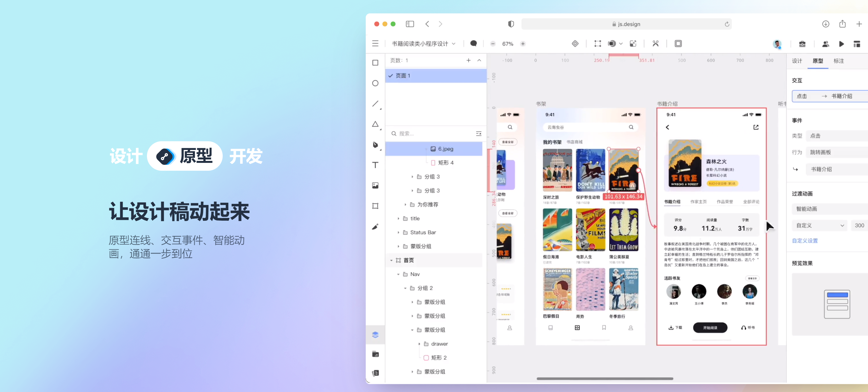This screenshot has height=392, width=868.
Task: Collapse the pages list chevron
Action: click(x=479, y=60)
